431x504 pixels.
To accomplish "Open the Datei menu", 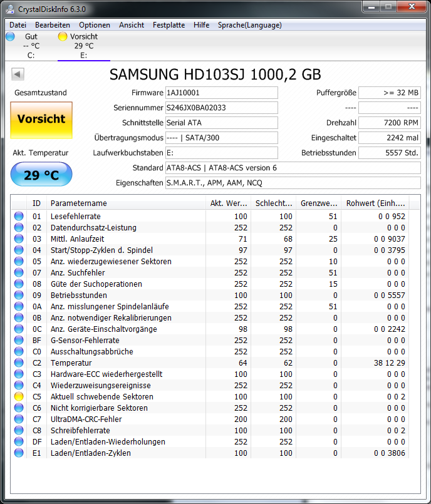I will click(x=18, y=25).
